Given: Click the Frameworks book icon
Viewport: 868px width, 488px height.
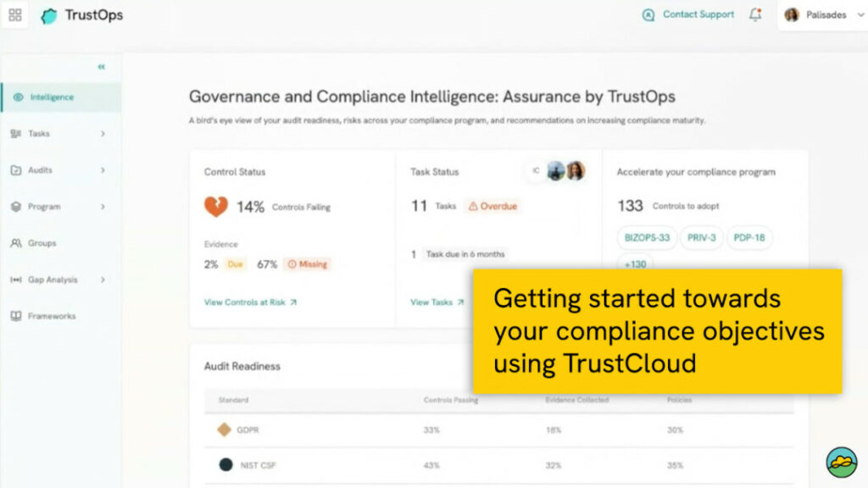Looking at the screenshot, I should 16,316.
